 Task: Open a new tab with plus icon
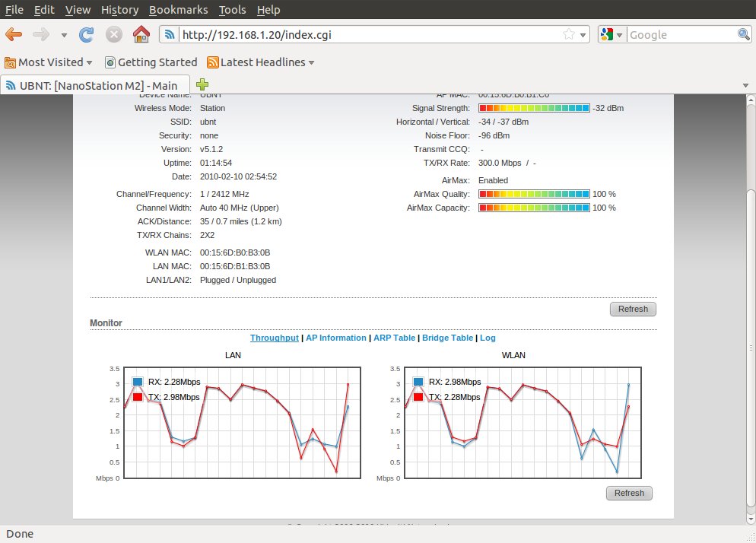click(x=202, y=84)
